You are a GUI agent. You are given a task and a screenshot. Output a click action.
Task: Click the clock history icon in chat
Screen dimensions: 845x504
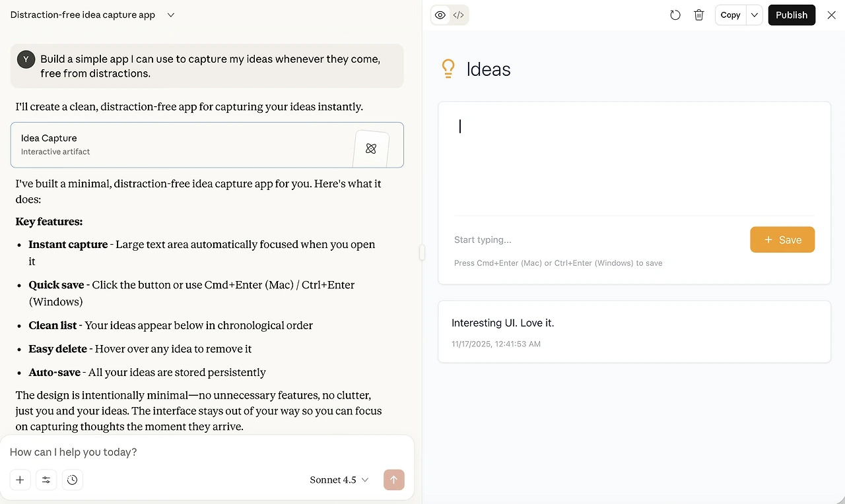point(73,480)
